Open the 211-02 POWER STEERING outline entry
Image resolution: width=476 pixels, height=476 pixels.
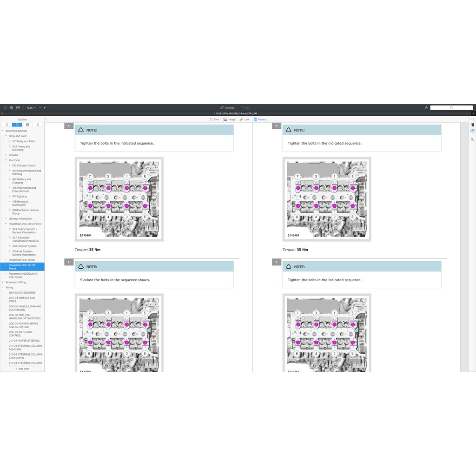[x=24, y=341]
